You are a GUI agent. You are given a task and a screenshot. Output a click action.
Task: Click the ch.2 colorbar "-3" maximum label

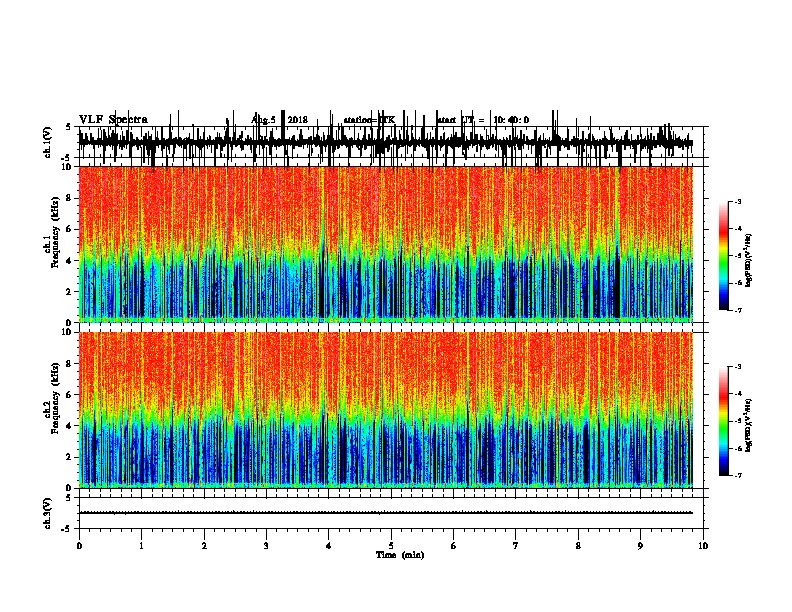click(738, 367)
